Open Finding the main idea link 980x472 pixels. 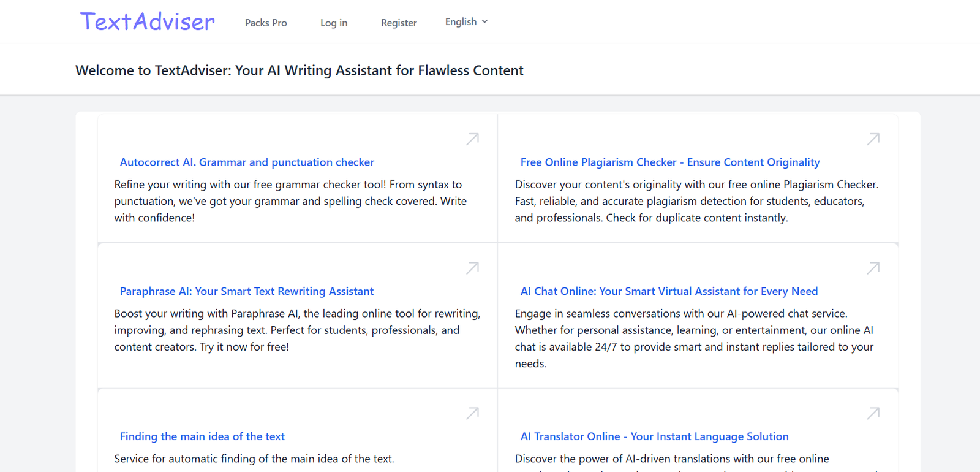click(x=202, y=436)
